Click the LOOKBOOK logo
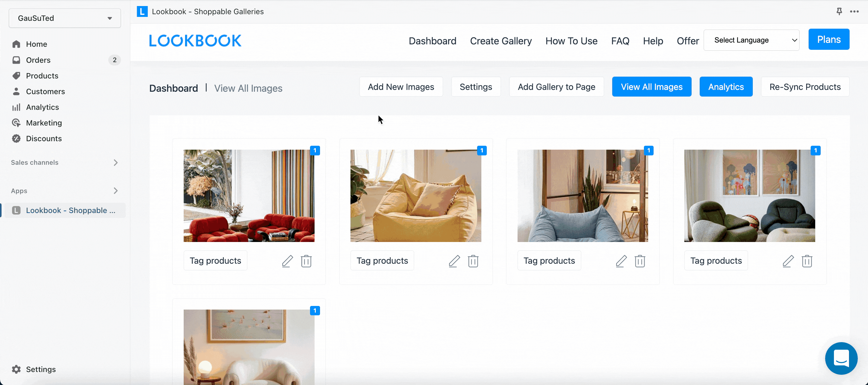Viewport: 868px width, 385px height. (x=195, y=41)
